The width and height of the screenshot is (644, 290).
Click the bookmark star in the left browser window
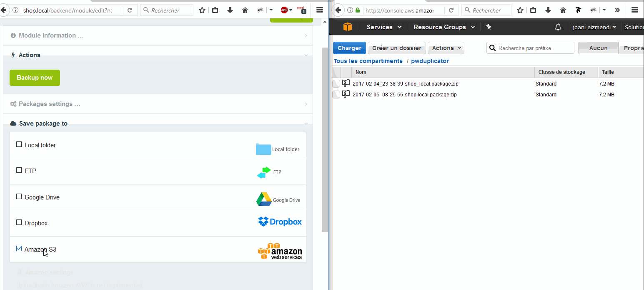pos(202,10)
